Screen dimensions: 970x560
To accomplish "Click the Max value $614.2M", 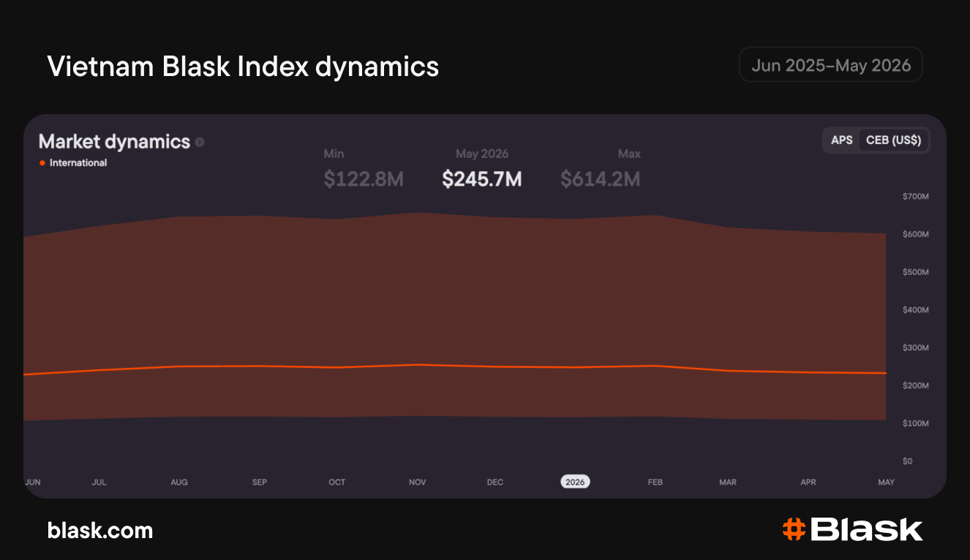I will pos(601,179).
